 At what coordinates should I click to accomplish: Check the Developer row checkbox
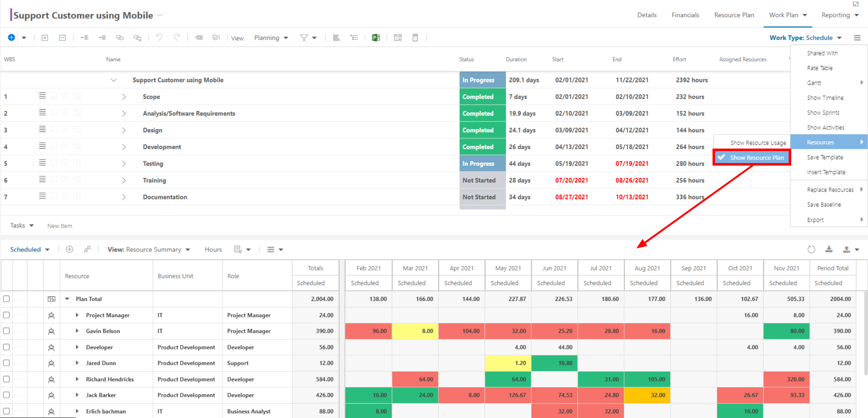pos(6,347)
